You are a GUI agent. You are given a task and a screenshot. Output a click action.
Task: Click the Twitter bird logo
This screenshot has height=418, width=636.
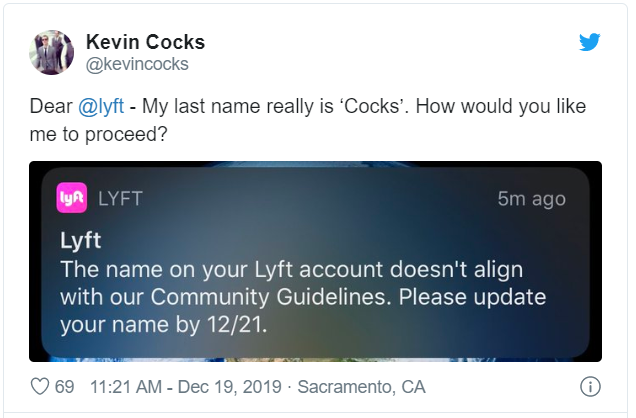589,43
